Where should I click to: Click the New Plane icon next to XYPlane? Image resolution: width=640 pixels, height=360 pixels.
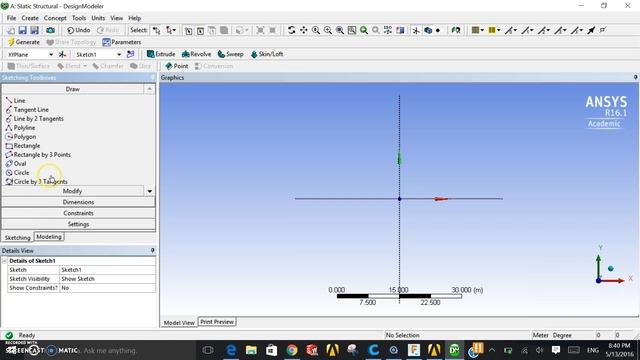(62, 54)
